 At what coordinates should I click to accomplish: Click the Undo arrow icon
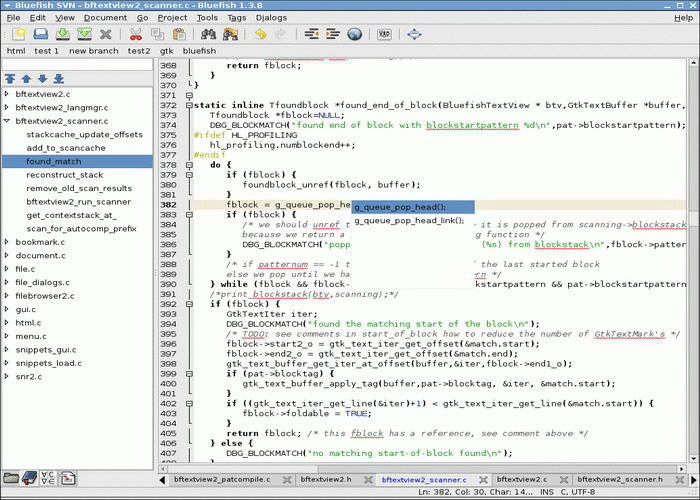point(260,34)
